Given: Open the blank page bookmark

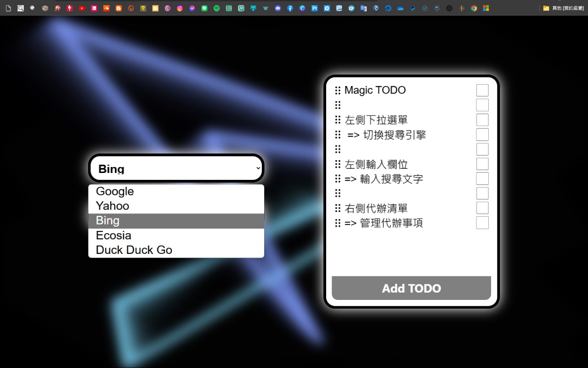Looking at the screenshot, I should coord(8,8).
